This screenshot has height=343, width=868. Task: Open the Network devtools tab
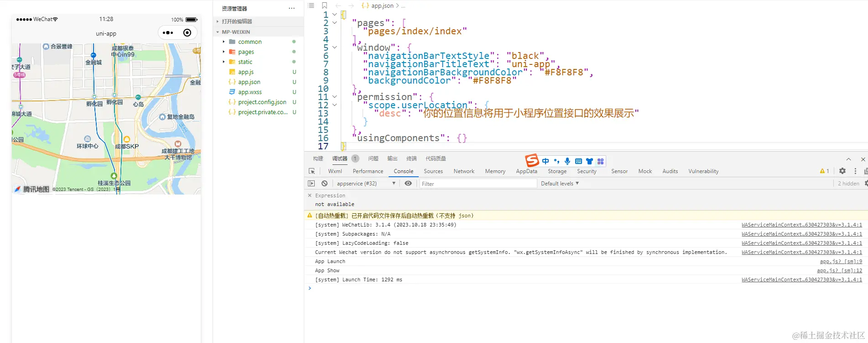[x=464, y=171]
